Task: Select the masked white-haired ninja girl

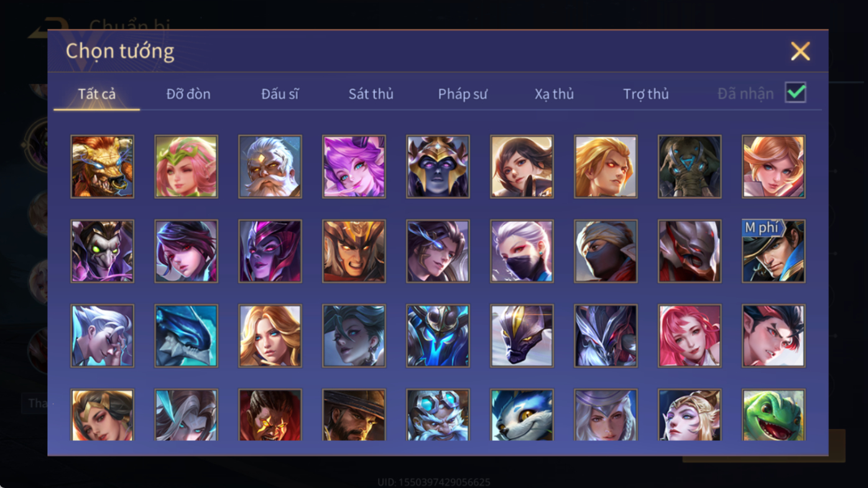Action: (x=522, y=251)
